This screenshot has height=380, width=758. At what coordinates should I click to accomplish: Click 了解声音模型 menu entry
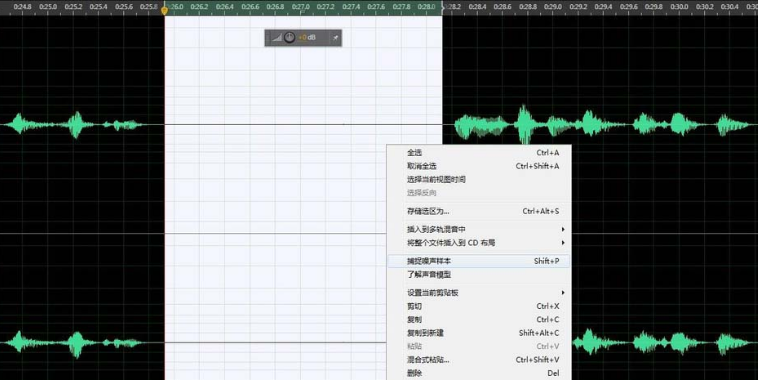tap(479, 275)
